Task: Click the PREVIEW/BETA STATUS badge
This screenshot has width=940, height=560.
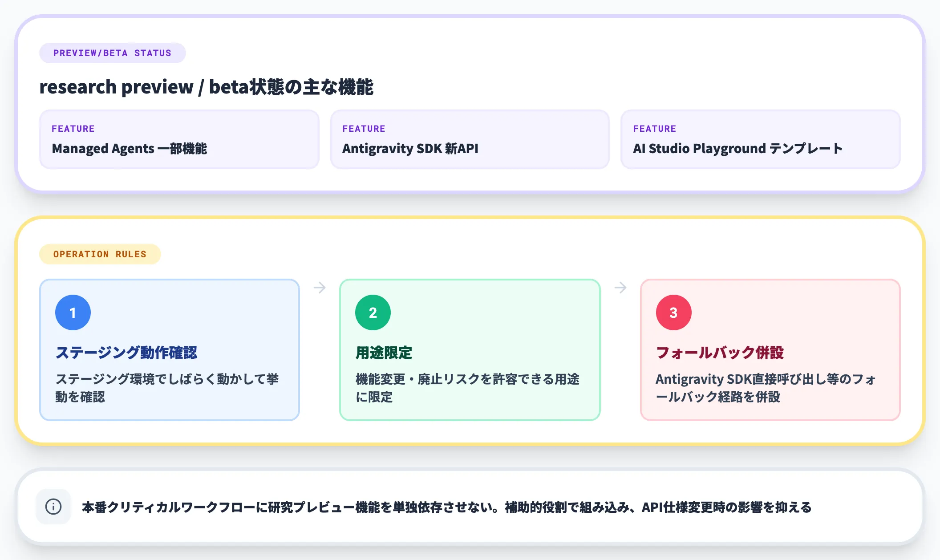Action: [113, 53]
